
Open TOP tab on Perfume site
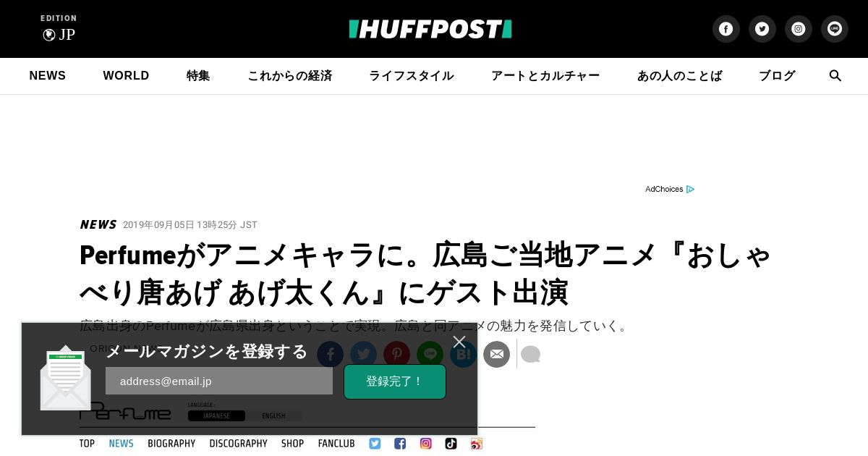pyautogui.click(x=87, y=444)
